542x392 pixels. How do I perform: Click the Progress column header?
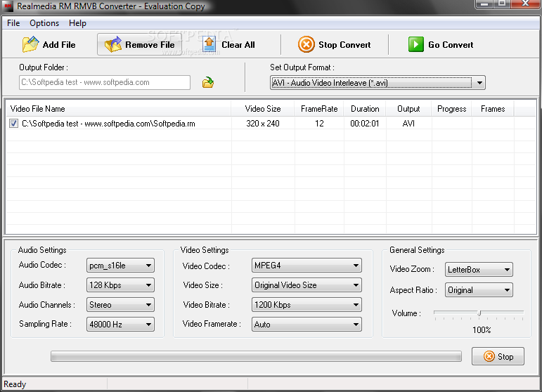coord(451,109)
